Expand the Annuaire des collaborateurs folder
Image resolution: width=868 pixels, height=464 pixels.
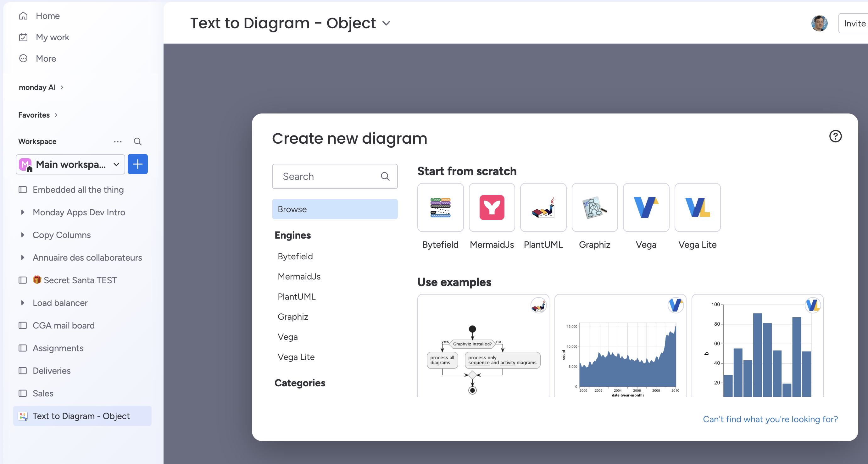[x=23, y=257]
